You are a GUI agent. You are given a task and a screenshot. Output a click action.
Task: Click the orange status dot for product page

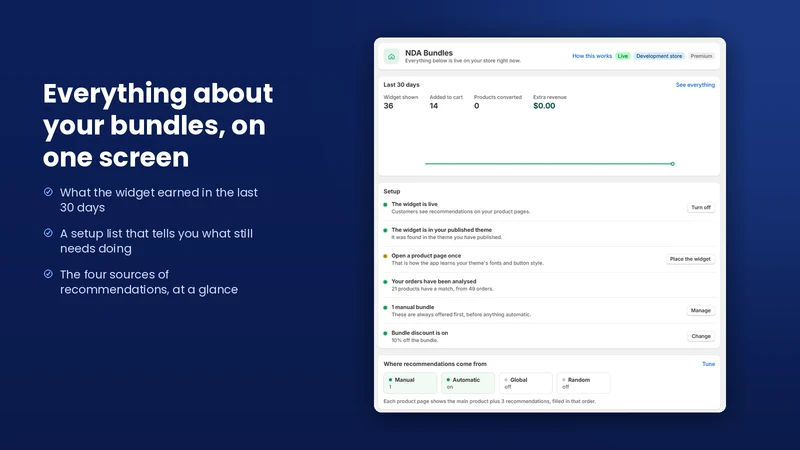pos(385,256)
